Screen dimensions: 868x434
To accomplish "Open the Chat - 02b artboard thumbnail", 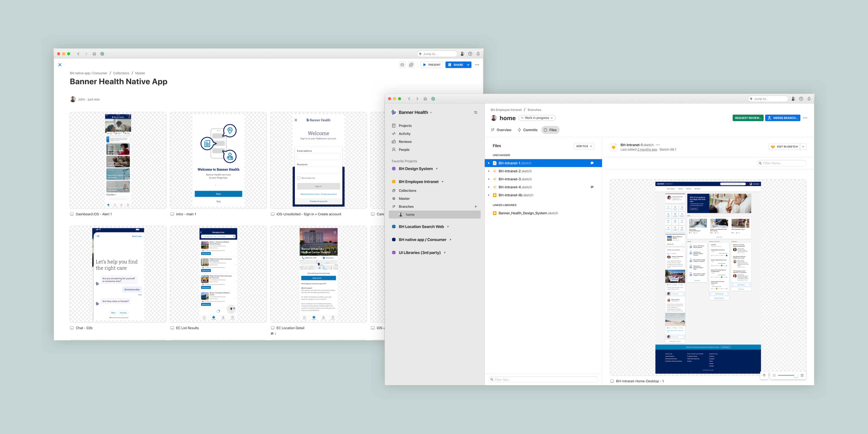I will point(118,274).
